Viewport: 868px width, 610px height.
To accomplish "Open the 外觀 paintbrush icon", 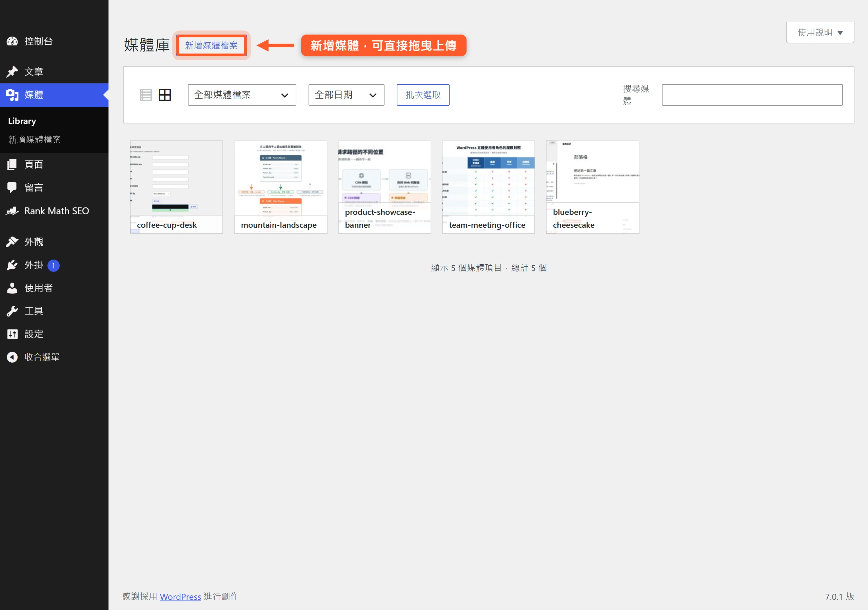I will [12, 242].
